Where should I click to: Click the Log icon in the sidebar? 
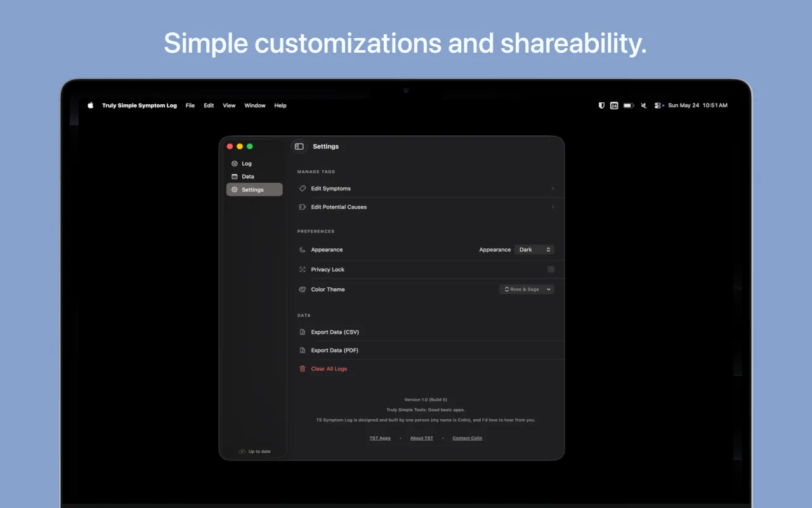(235, 164)
